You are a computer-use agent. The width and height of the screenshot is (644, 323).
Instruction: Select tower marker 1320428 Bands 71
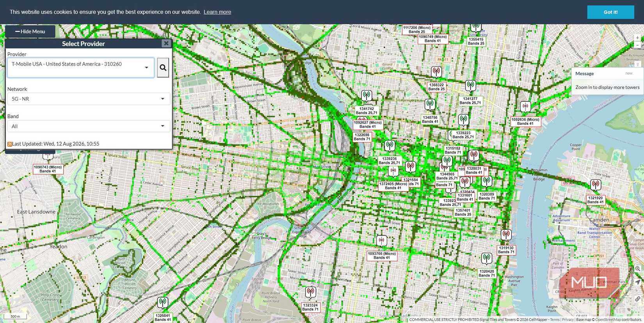[486, 258]
